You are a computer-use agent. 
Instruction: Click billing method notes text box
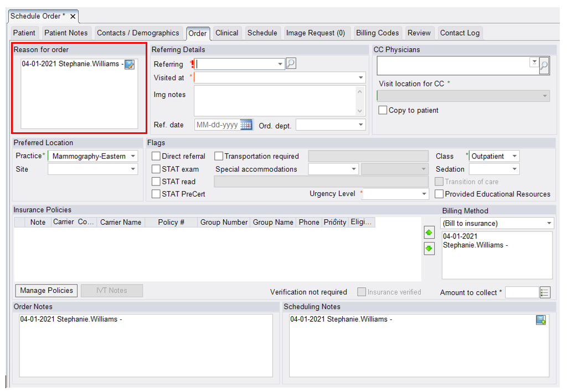[x=497, y=255]
